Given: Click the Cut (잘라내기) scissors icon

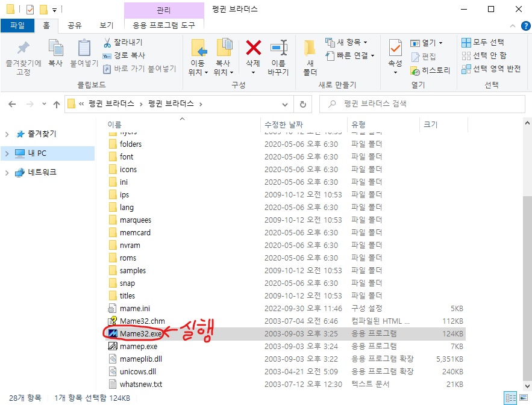Looking at the screenshot, I should click(x=107, y=43).
